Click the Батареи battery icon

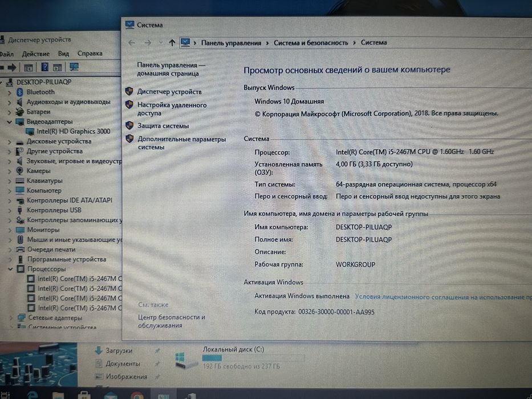[20, 112]
